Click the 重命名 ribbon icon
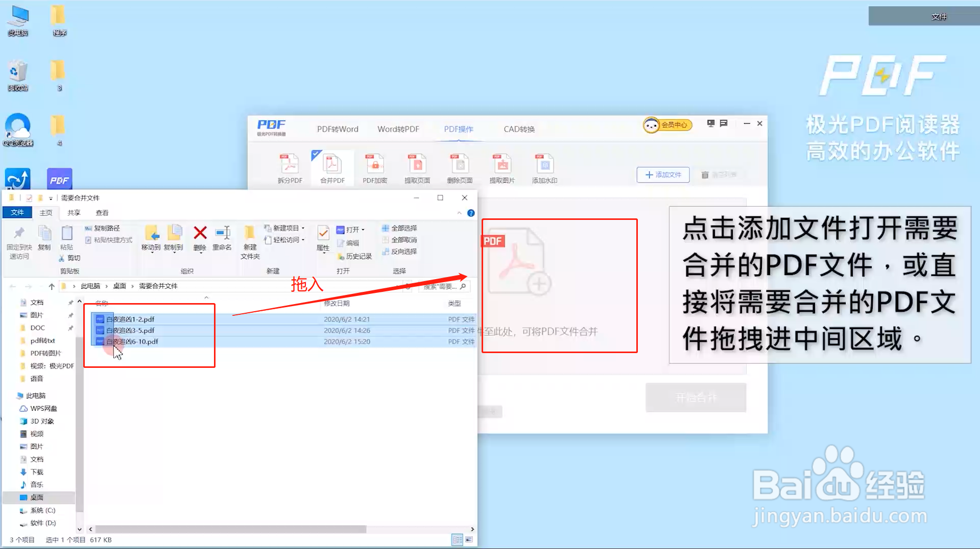Screen dimensions: 980x549 223,238
